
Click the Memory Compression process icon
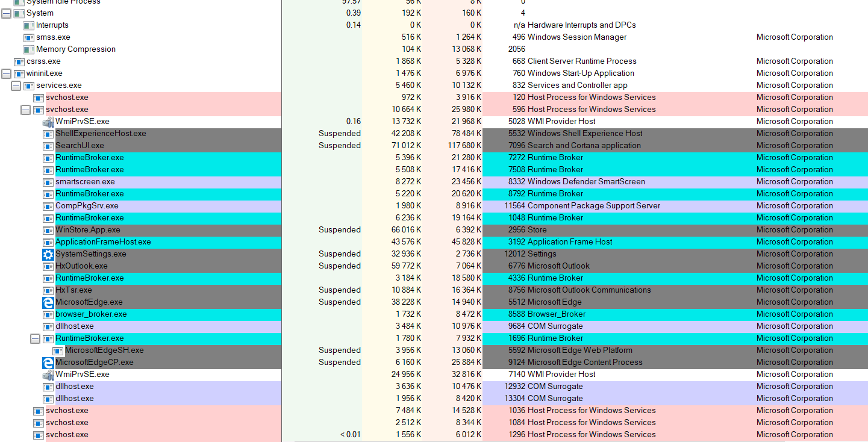pyautogui.click(x=29, y=49)
